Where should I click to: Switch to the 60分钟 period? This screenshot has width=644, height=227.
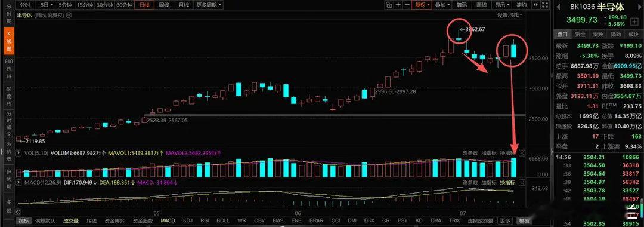point(125,5)
